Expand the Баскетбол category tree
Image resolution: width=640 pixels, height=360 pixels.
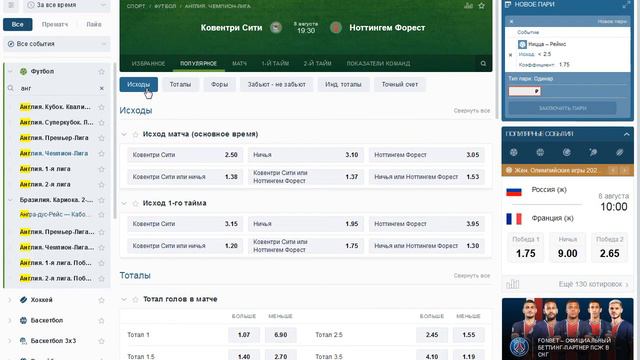tap(10, 320)
